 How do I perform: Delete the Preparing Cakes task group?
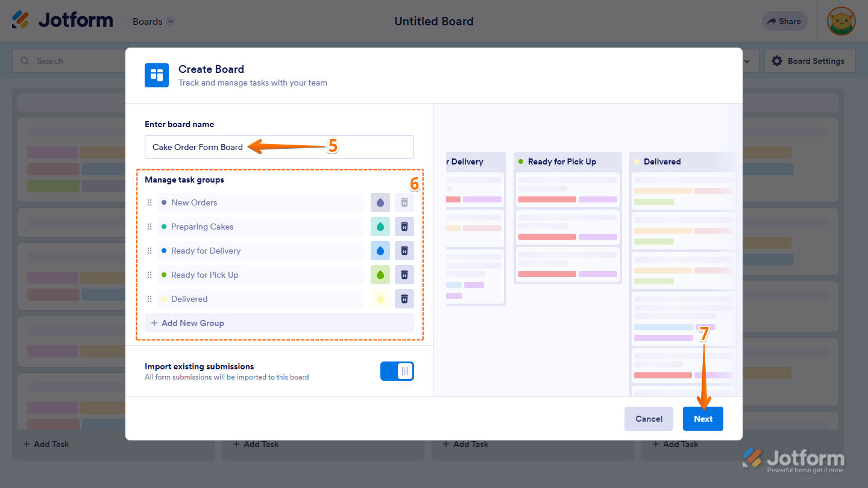[404, 227]
